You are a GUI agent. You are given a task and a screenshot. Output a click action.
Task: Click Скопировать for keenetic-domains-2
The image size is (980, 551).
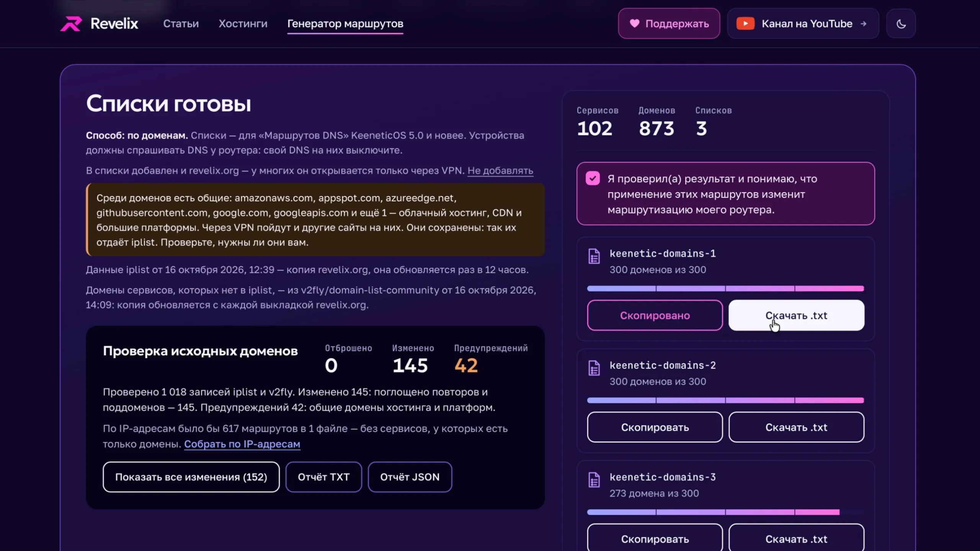click(655, 427)
